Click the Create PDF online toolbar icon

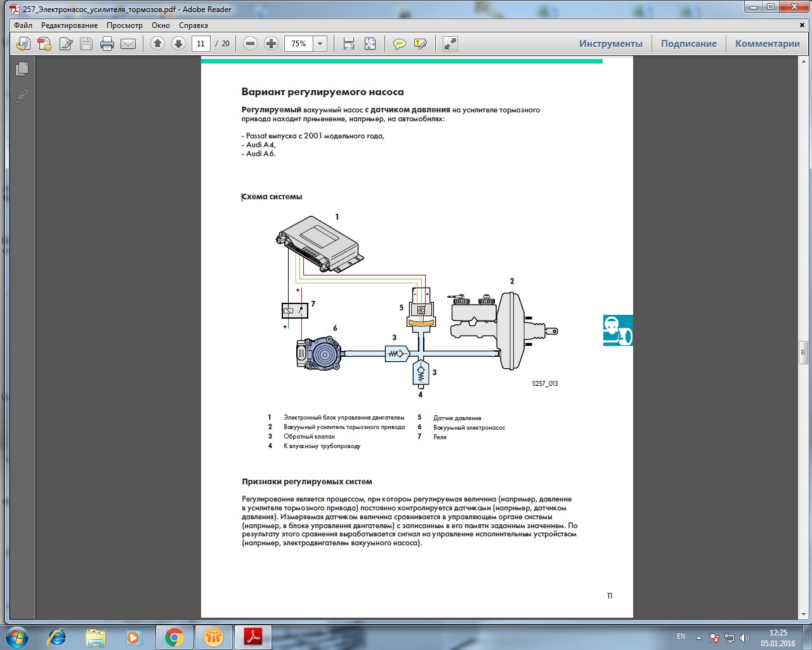pos(44,44)
